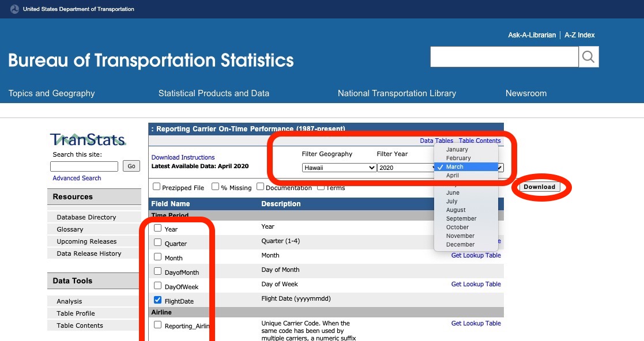Screen dimensions: 644x341
Task: Open the Ask-A-Librarian link
Action: [532, 35]
